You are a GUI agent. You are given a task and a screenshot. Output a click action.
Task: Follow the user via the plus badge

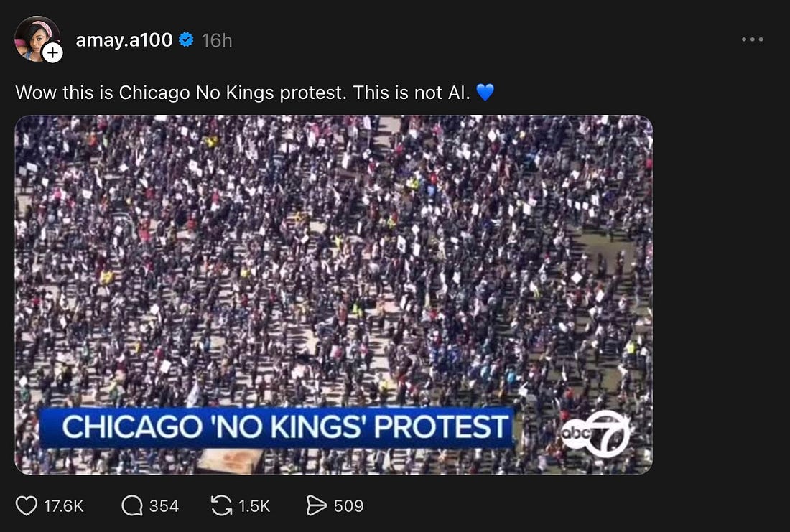click(x=54, y=52)
